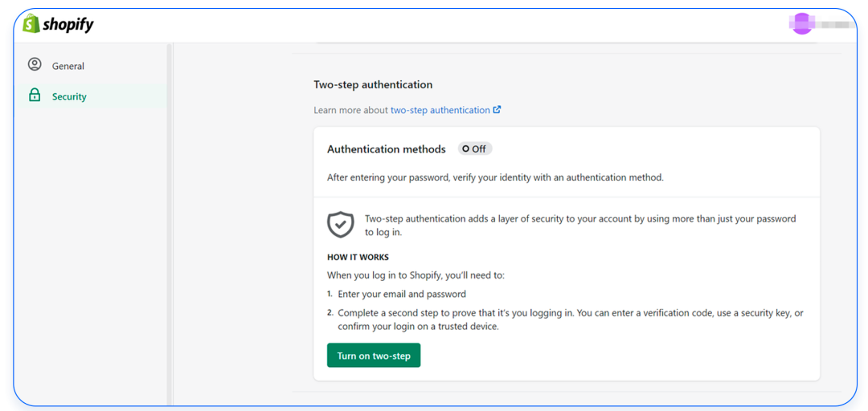Screen dimensions: 868x411
Task: Click the Turn on two-step button
Action: coord(374,355)
